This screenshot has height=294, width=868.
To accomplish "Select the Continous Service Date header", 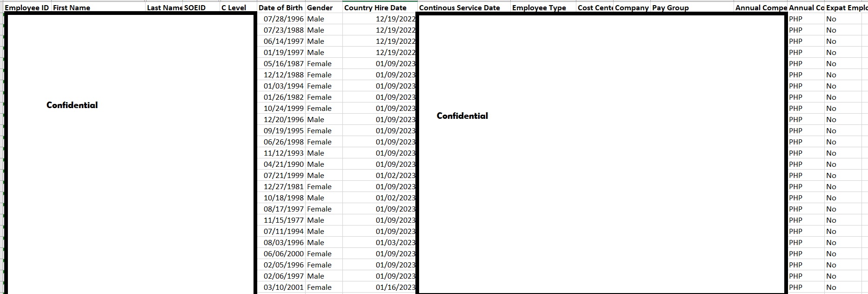I will point(460,7).
